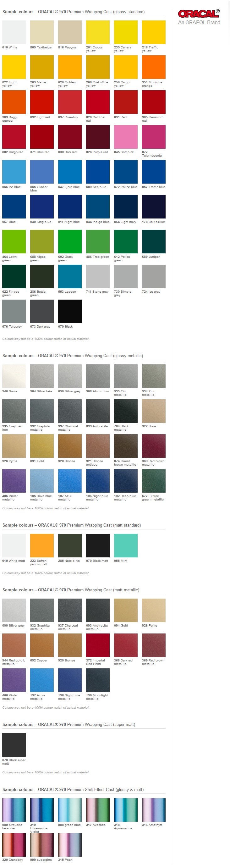Choose the 076 Telegrey swatch
230x868 pixels.
coord(14,312)
